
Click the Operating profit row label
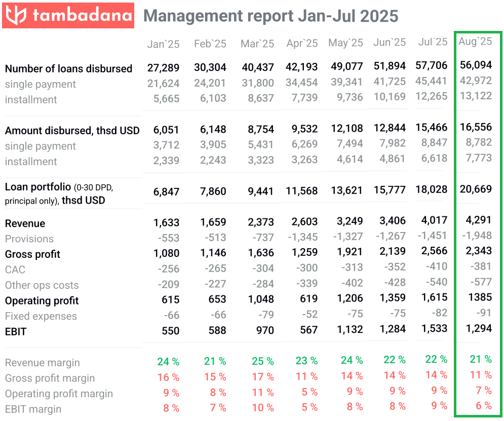coord(42,301)
